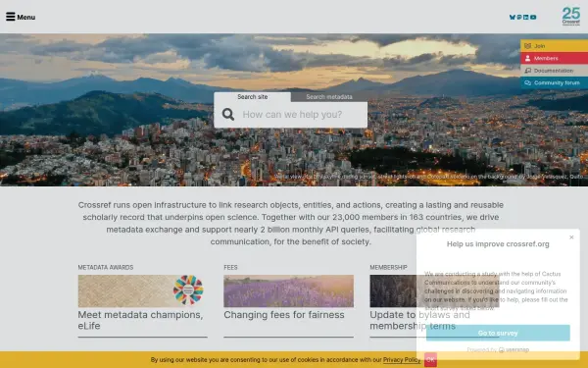Click the MEMBERSHIP category label
Viewport: 588px width, 368px height.
coord(388,267)
